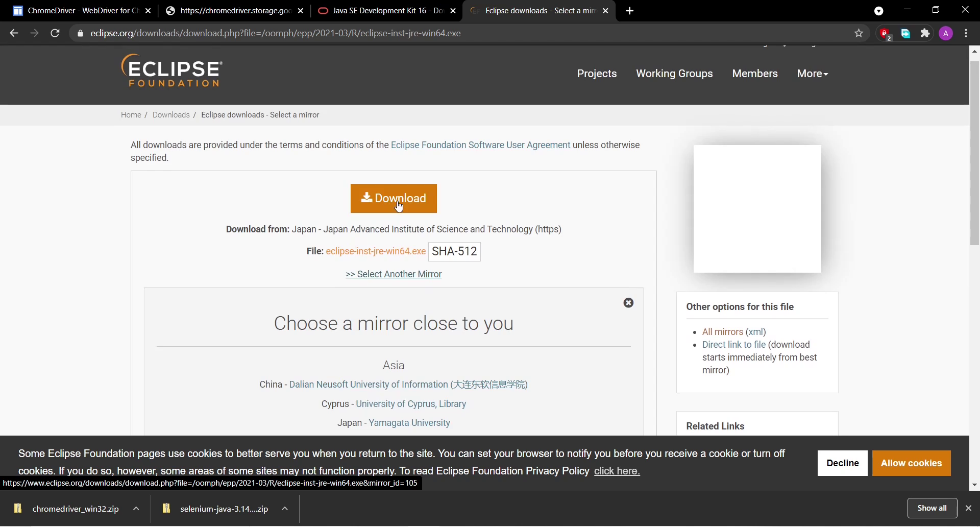Open Direct link to file
The image size is (980, 527).
(734, 345)
